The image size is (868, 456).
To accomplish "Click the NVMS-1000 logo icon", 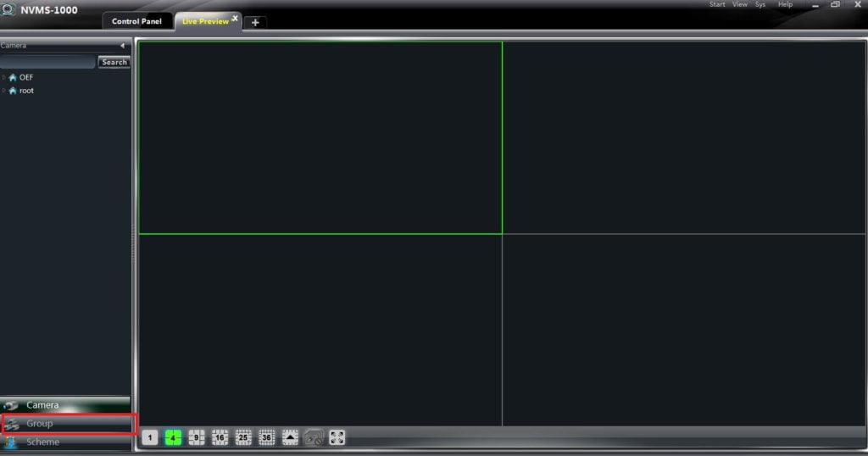I will pyautogui.click(x=8, y=9).
